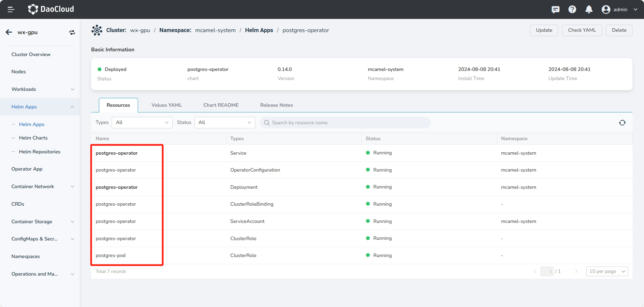
Task: Open the notifications bell
Action: pos(589,9)
